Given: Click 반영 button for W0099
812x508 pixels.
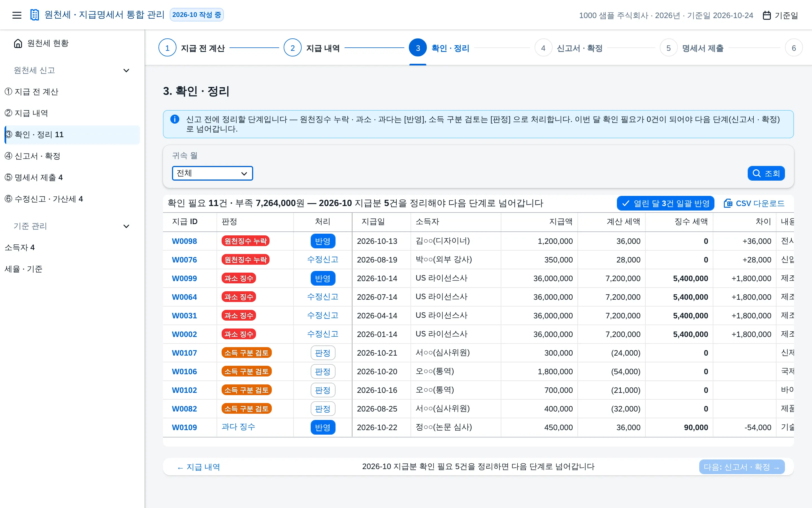Looking at the screenshot, I should coord(323,279).
